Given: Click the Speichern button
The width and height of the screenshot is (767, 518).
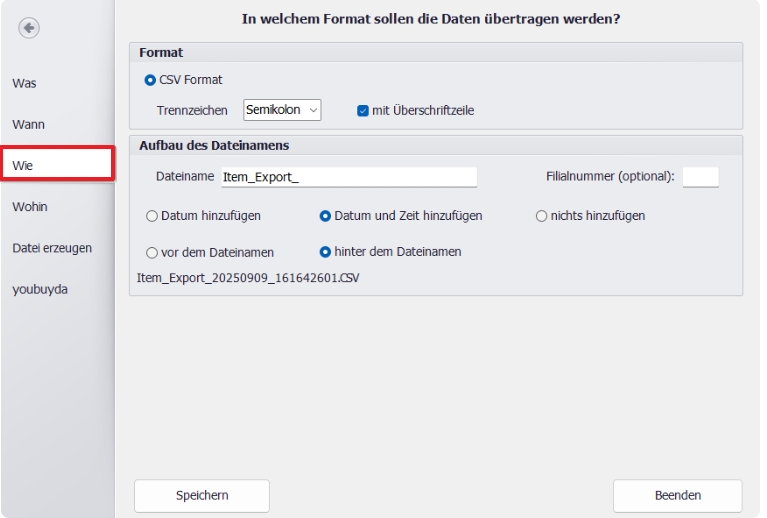Looking at the screenshot, I should 202,495.
